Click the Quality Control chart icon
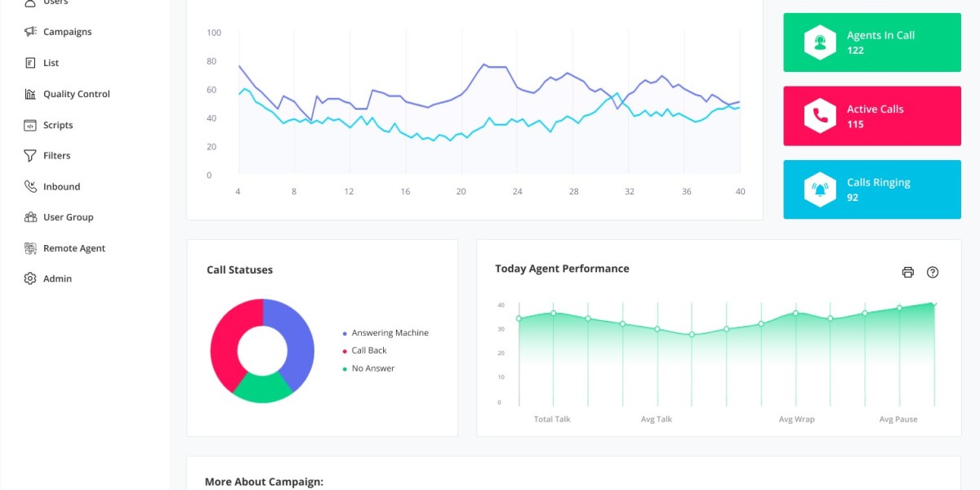This screenshot has width=980, height=490. (30, 94)
